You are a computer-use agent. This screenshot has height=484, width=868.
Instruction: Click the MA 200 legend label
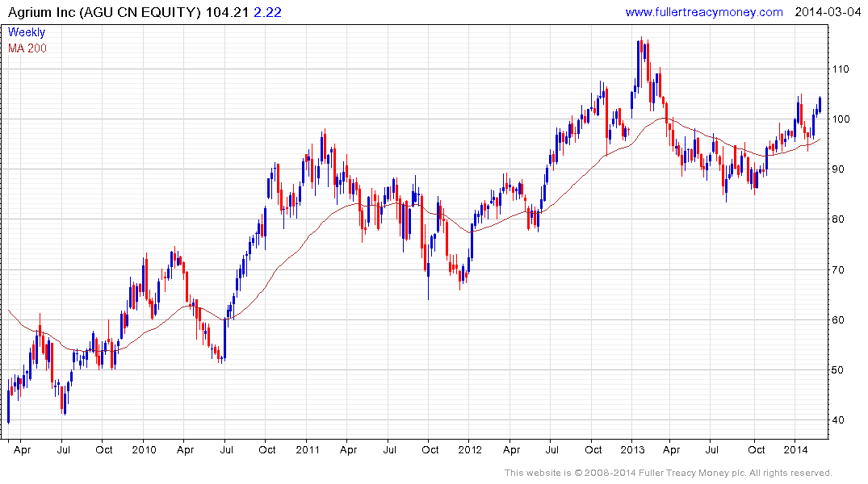[27, 48]
